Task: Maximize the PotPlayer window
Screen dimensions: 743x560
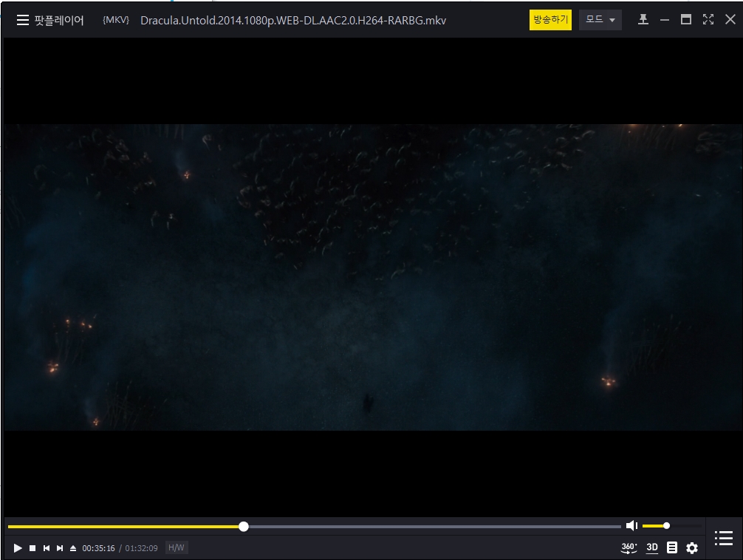Action: (685, 19)
